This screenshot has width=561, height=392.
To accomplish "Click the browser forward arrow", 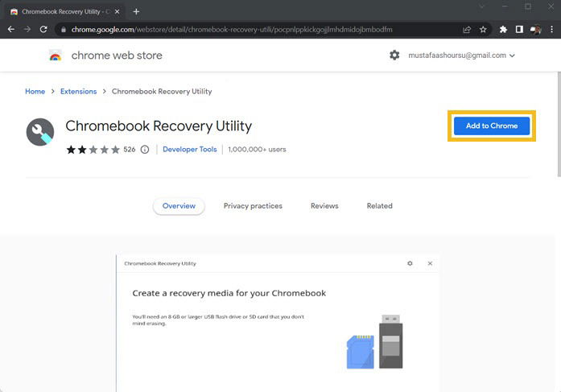I will pyautogui.click(x=27, y=29).
